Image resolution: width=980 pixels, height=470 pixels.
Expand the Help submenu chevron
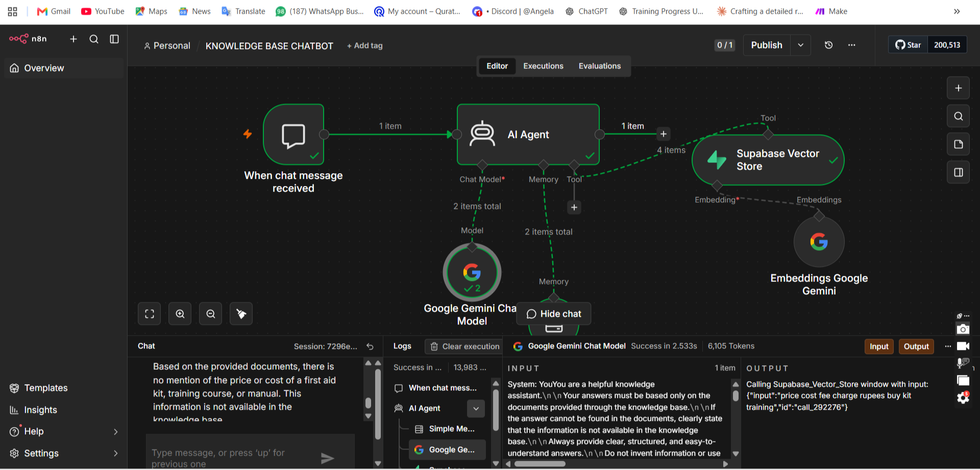click(115, 432)
